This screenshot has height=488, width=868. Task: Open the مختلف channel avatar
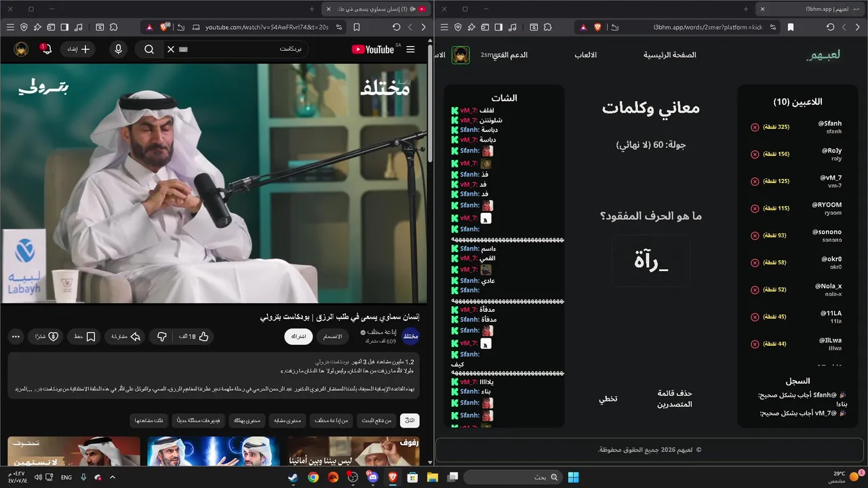(x=411, y=336)
